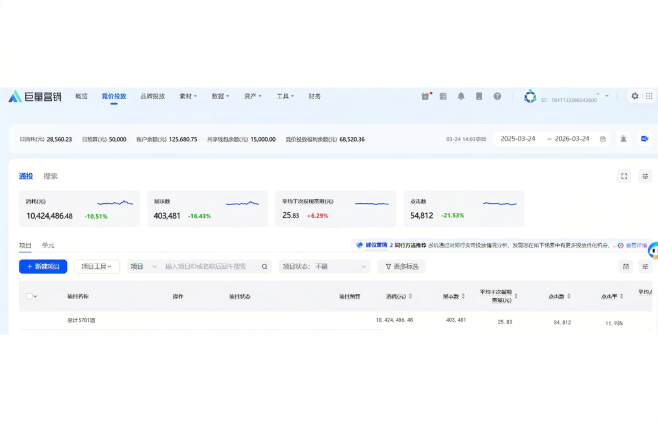Screen dimensions: 658x422
Task: Switch to the 通投 tab
Action: 26,176
